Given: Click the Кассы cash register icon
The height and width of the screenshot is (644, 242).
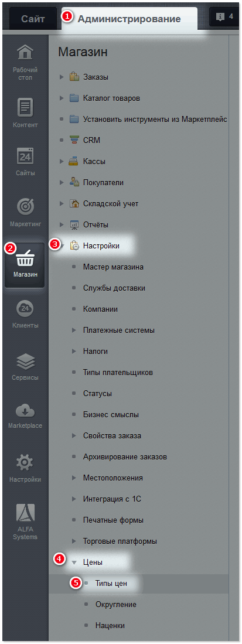Looking at the screenshot, I should coord(74,161).
